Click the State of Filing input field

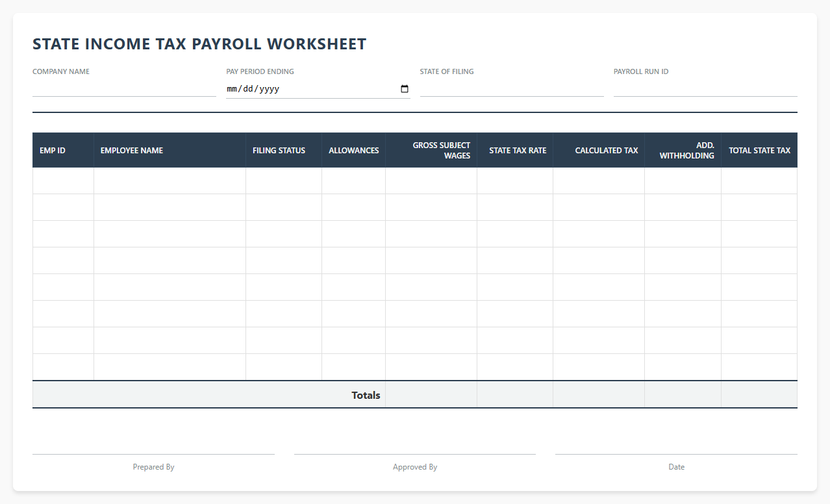[512, 88]
